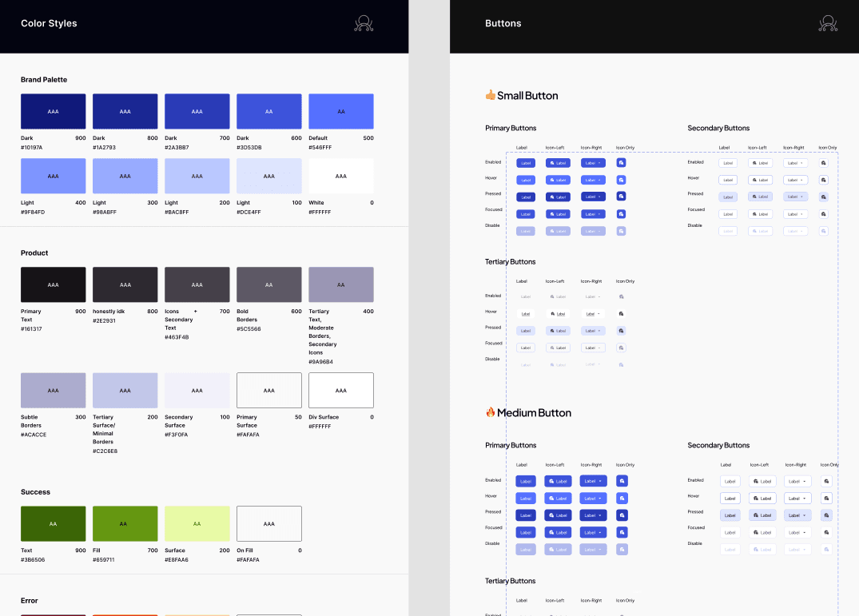Open the small tertiary Hover Icon-Right button
The image size is (859, 616).
click(x=593, y=314)
